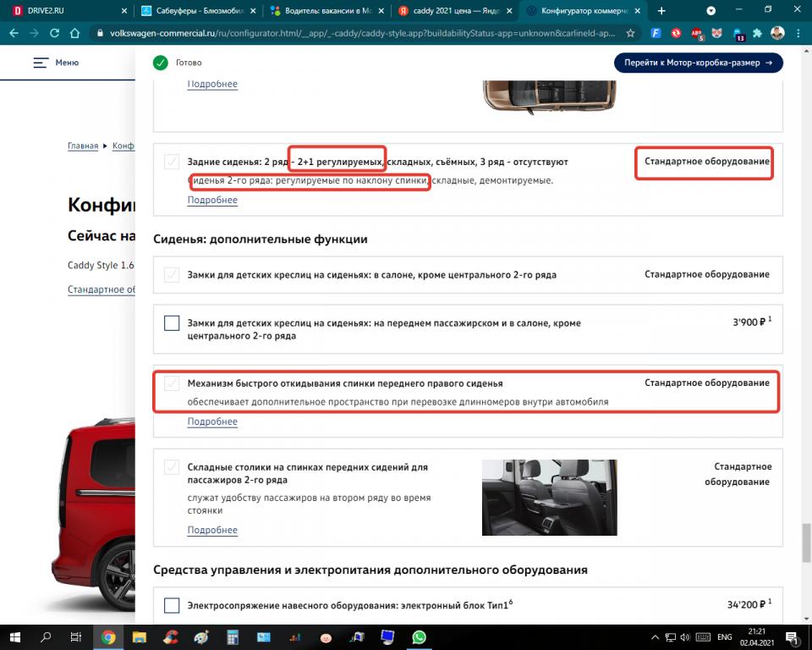Close the Сабвуферы - Блюзмобиль tab
The height and width of the screenshot is (650, 812).
(252, 11)
